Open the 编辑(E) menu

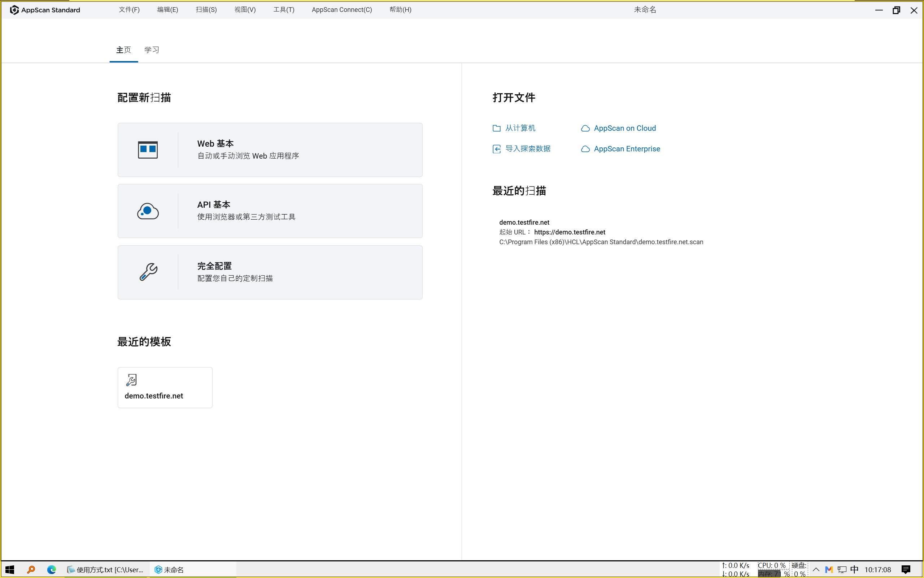point(167,10)
